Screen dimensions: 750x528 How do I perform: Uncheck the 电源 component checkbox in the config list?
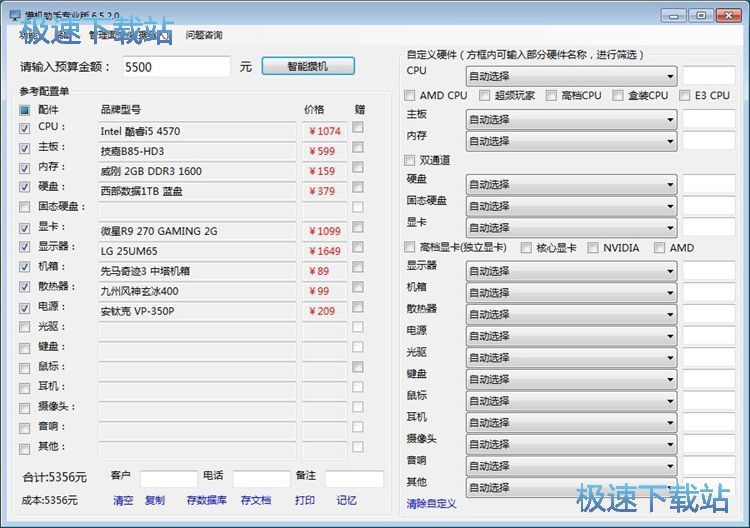click(x=24, y=308)
